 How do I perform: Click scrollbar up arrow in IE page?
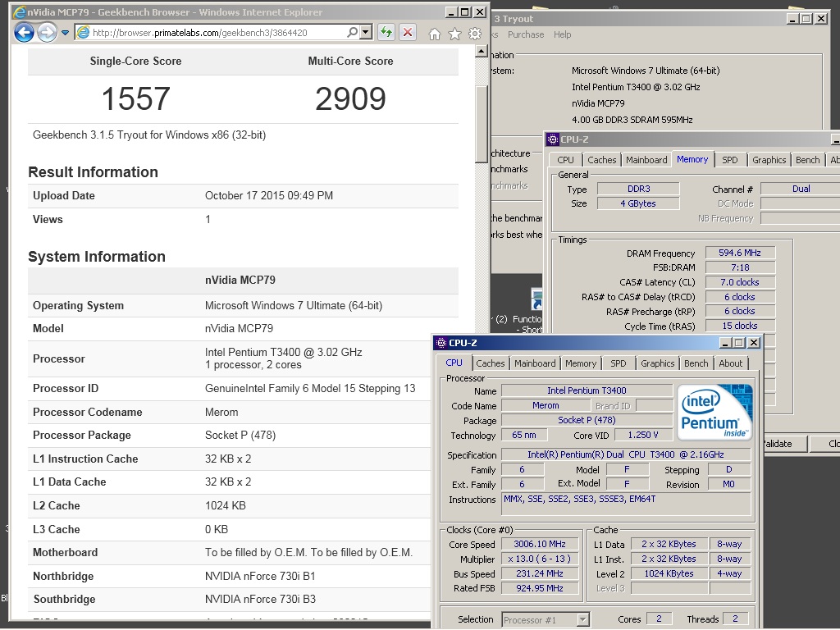481,52
